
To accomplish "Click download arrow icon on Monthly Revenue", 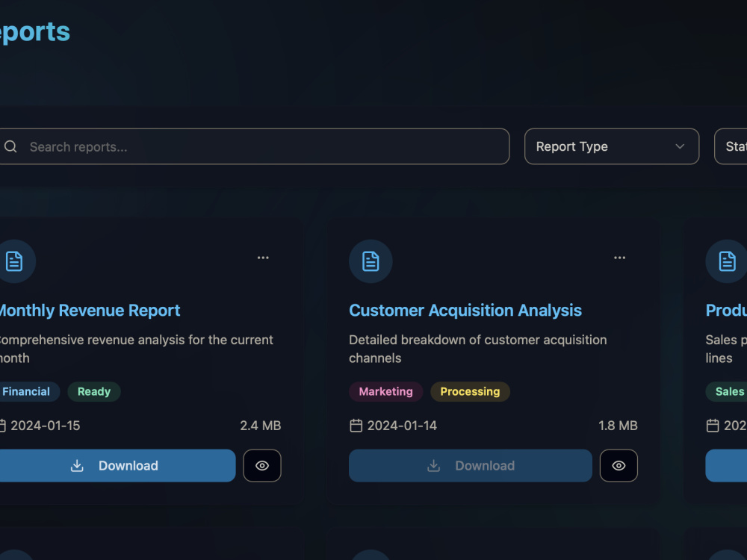I will (x=77, y=466).
